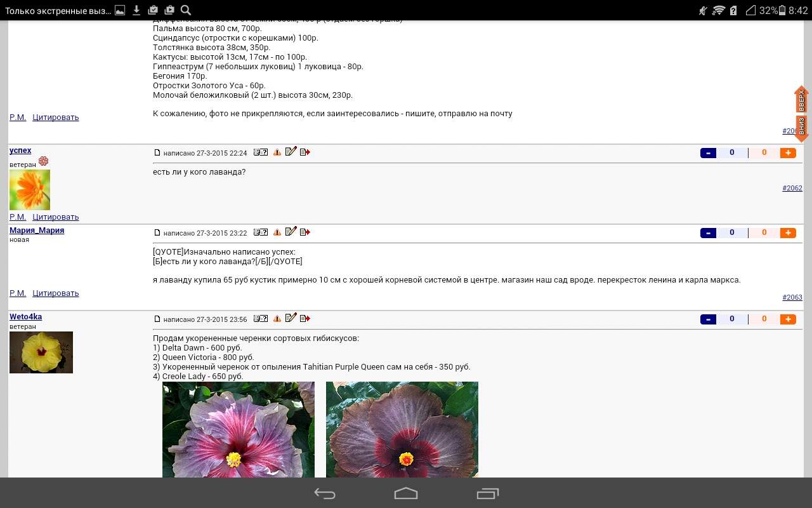Viewport: 812px width, 508px height.
Task: Click ветеран flower badge beside успех
Action: click(43, 161)
